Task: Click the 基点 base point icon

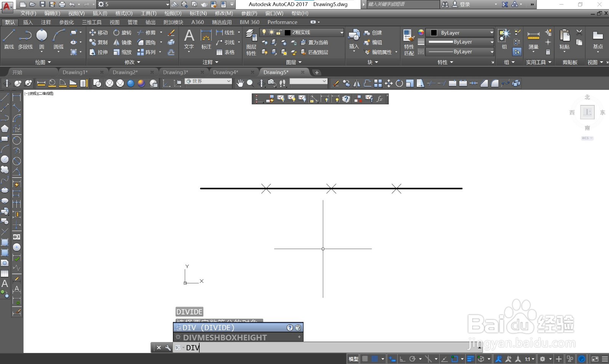Action: pos(598,40)
